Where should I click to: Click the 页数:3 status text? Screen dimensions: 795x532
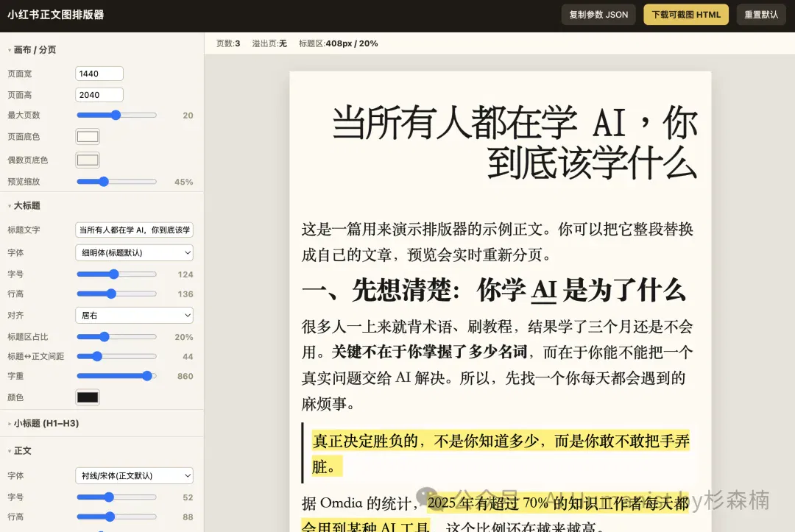(x=228, y=43)
